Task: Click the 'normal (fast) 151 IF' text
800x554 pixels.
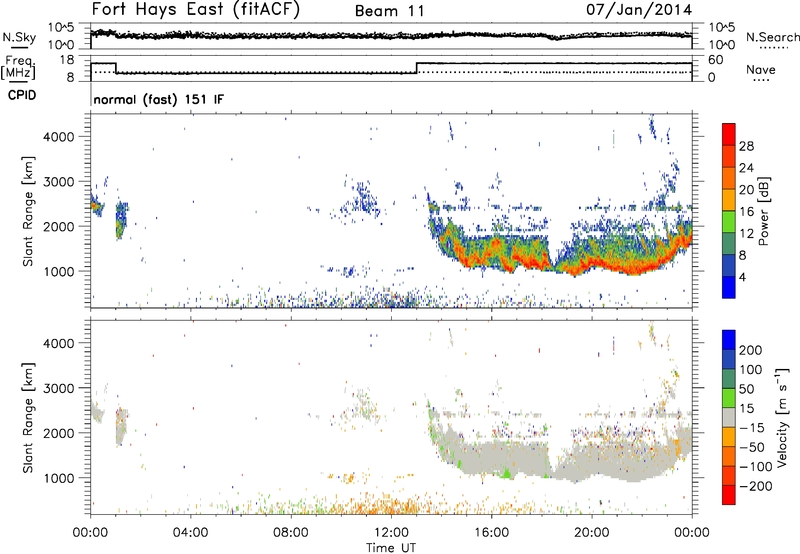Action: pos(159,99)
